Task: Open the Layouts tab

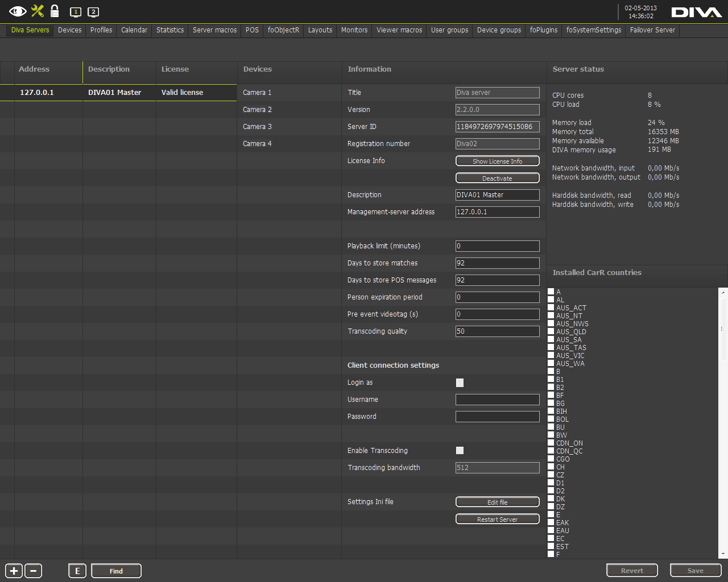Action: click(x=320, y=30)
